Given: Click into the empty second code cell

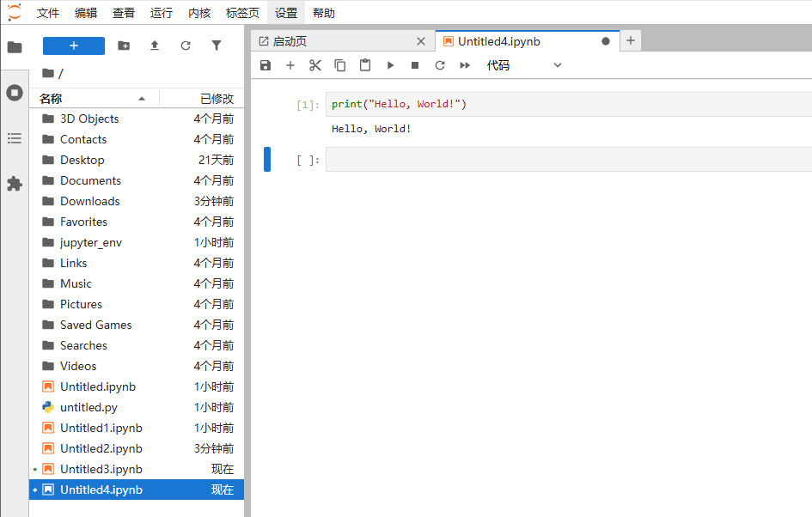Looking at the screenshot, I should [569, 160].
